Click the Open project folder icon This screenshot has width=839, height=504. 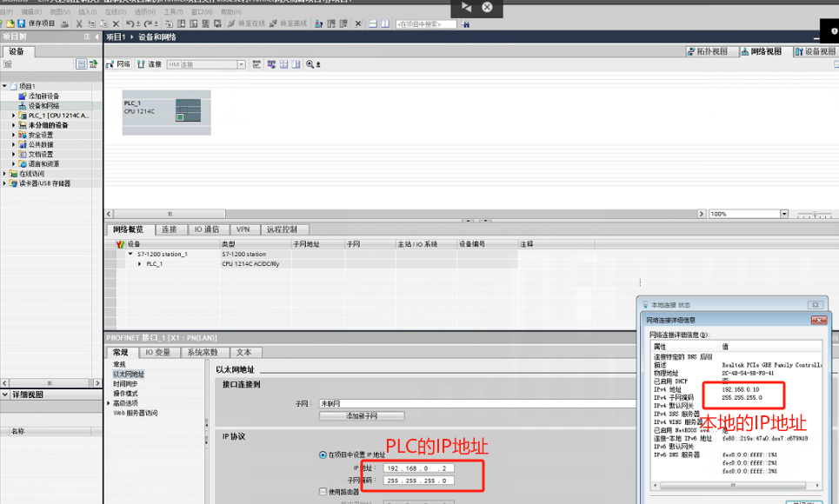click(x=10, y=23)
